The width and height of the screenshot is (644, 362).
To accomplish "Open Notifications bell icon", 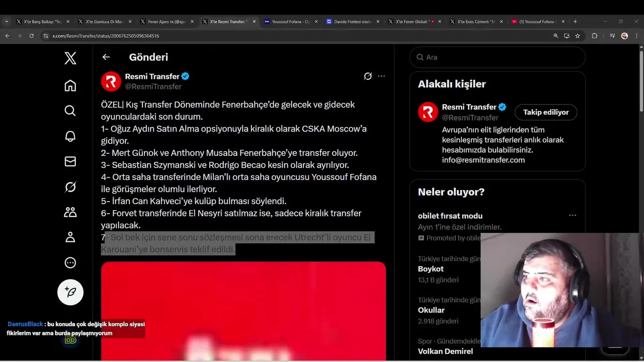I will (x=70, y=136).
